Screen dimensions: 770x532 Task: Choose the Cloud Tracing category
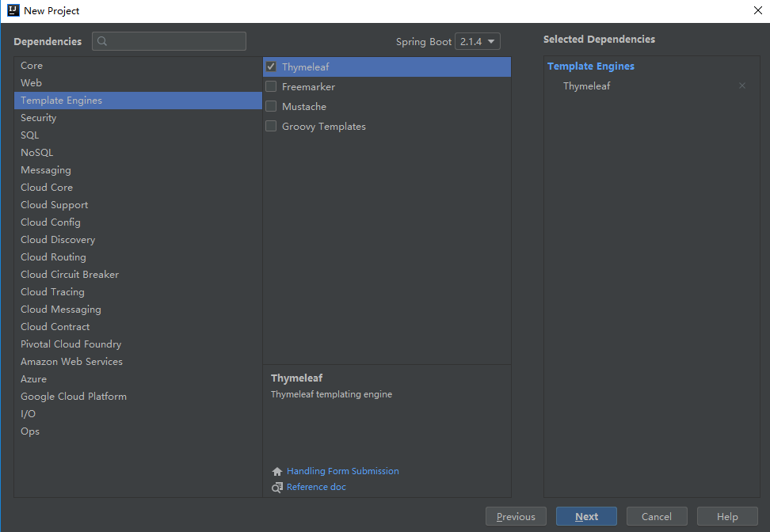point(138,292)
